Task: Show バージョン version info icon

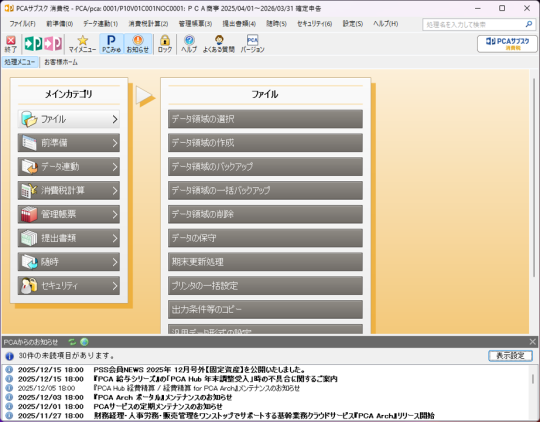Action: tap(252, 44)
